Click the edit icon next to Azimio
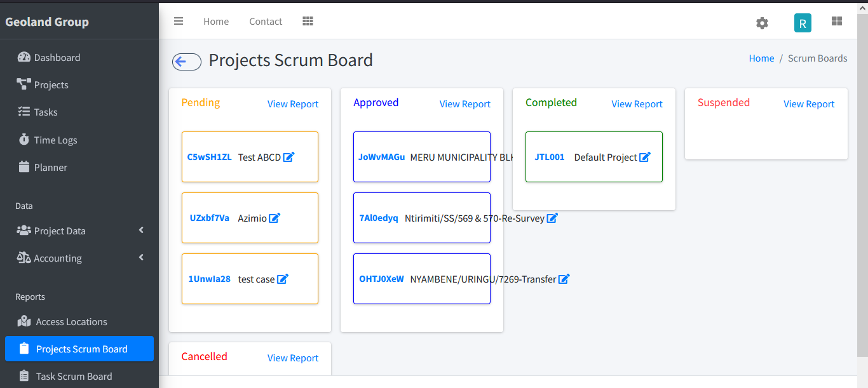Image resolution: width=868 pixels, height=388 pixels. coord(275,218)
